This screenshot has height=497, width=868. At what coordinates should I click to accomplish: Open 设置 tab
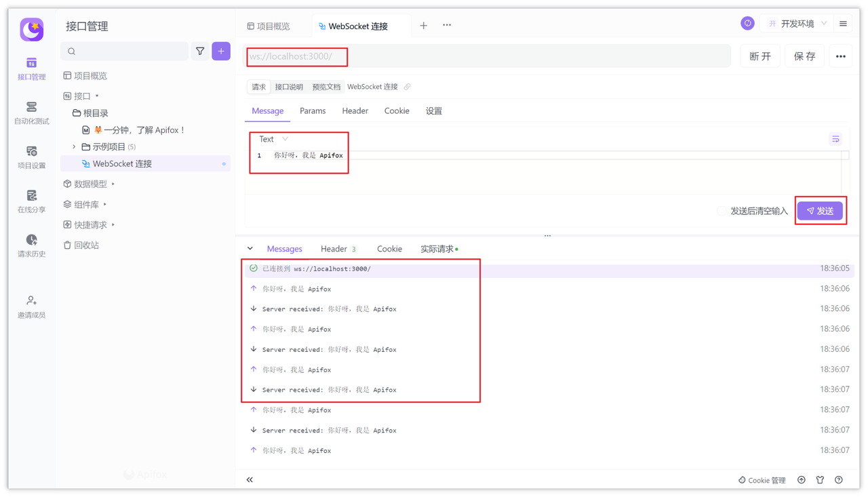click(434, 111)
